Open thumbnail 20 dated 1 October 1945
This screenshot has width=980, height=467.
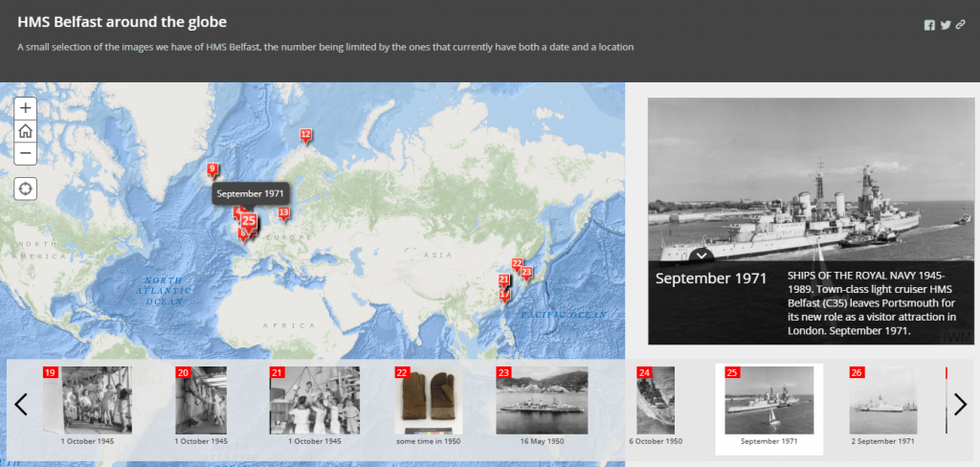[201, 400]
